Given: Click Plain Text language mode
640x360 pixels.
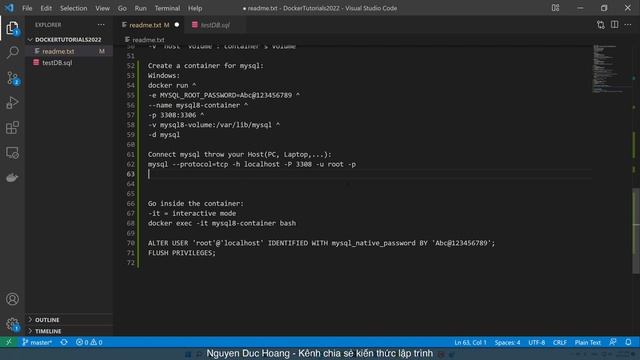Looking at the screenshot, I should point(588,342).
